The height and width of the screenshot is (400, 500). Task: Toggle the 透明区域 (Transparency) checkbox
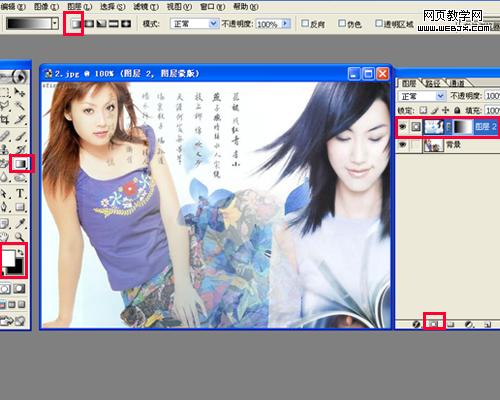379,23
